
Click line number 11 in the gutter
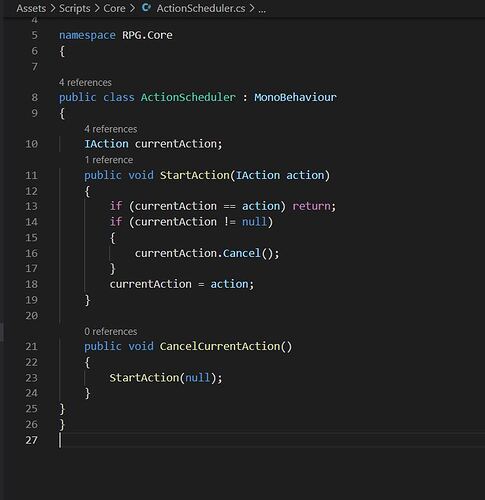(x=31, y=175)
